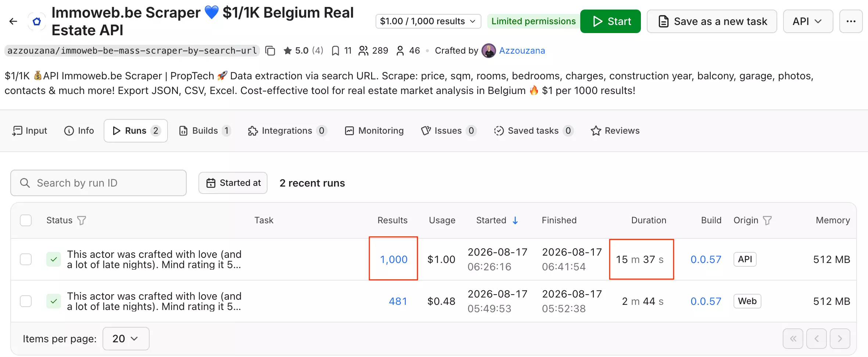Switch to the Info tab

[79, 131]
